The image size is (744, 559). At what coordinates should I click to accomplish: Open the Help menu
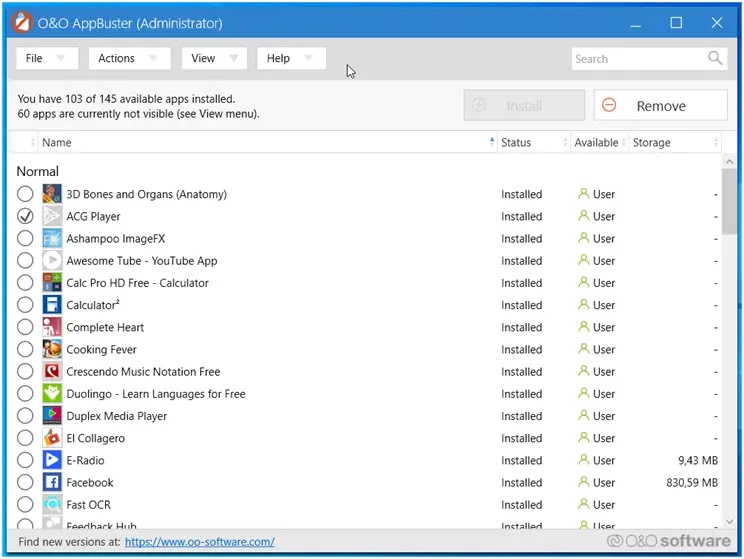pos(291,58)
